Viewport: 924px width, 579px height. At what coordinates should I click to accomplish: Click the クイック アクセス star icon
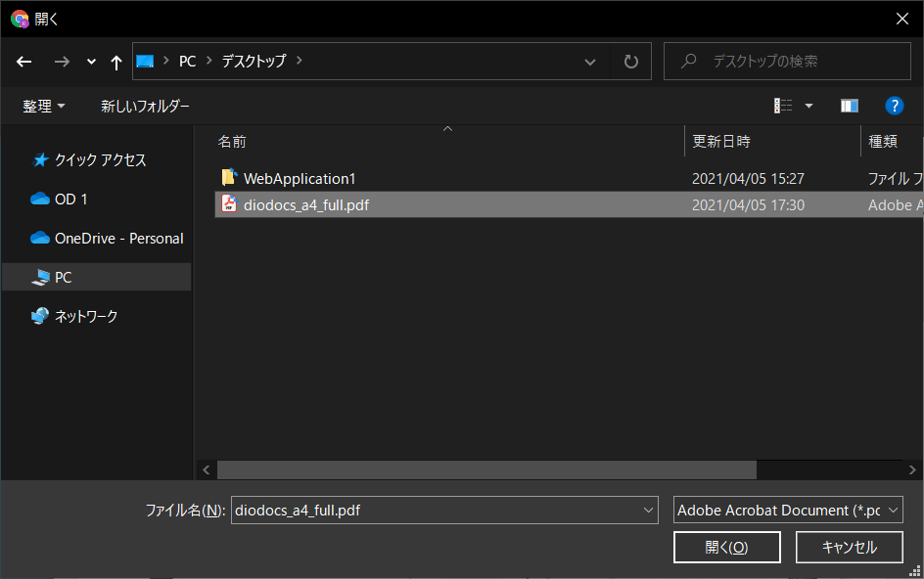click(40, 160)
